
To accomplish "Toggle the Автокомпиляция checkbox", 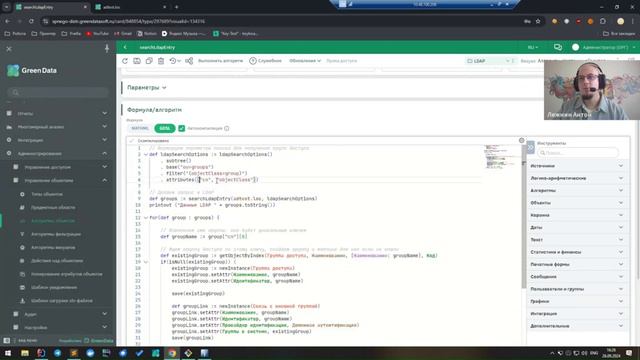I will tap(182, 128).
